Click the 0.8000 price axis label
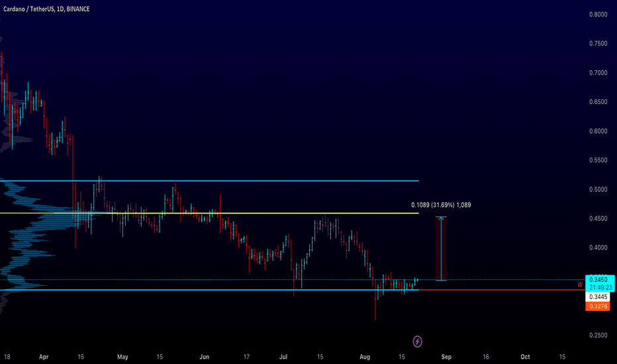 (x=598, y=15)
